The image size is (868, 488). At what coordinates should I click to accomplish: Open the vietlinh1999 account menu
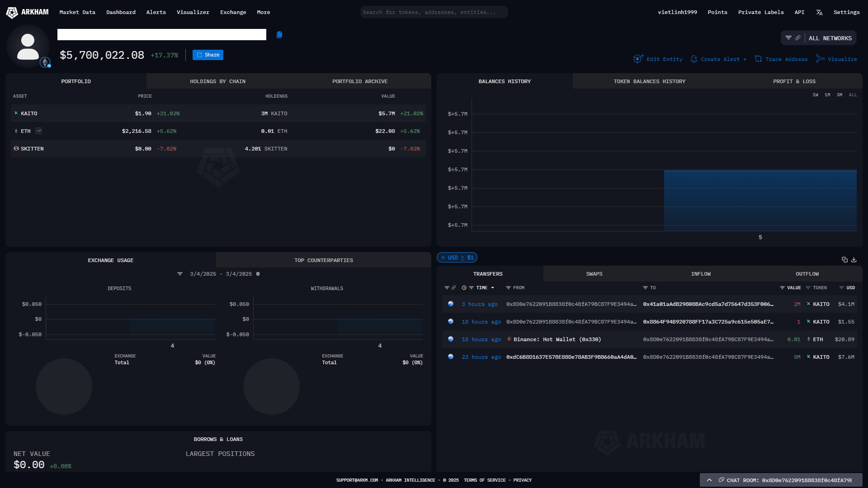677,12
